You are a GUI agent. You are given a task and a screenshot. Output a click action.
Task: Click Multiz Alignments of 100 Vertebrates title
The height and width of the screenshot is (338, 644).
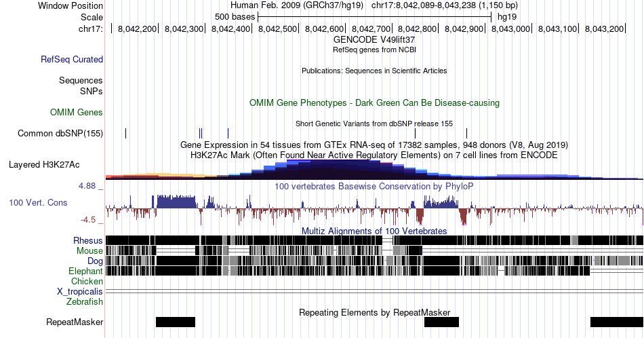click(x=374, y=231)
